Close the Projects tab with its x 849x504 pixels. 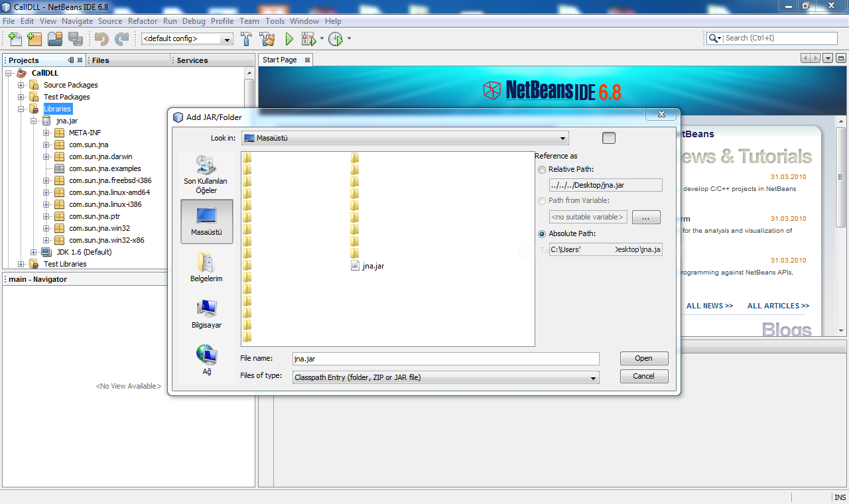[x=80, y=60]
